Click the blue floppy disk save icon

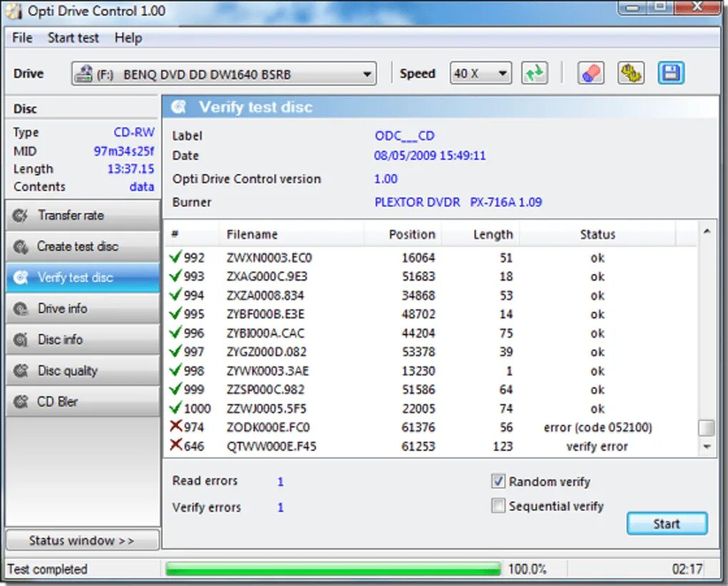[x=671, y=74]
